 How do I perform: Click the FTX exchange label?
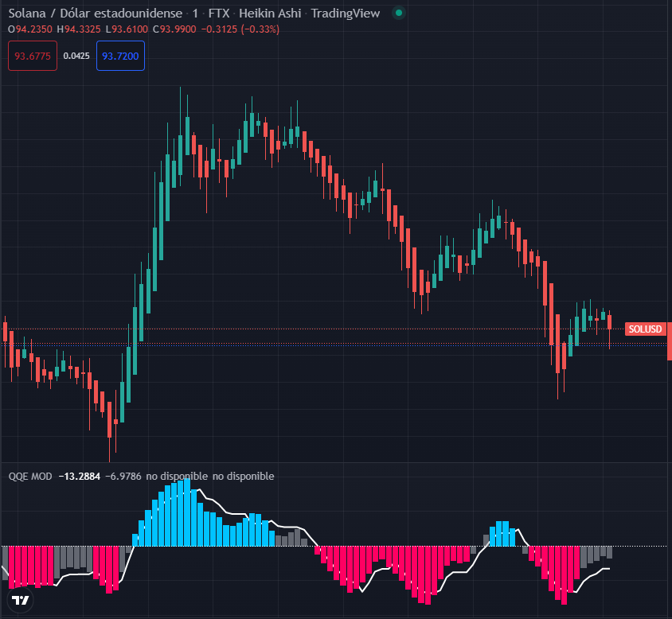point(219,14)
